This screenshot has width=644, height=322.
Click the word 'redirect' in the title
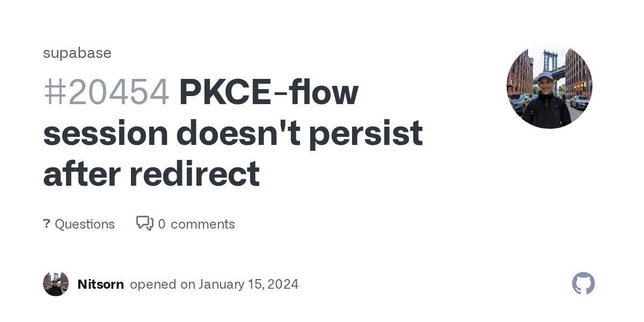(x=194, y=173)
